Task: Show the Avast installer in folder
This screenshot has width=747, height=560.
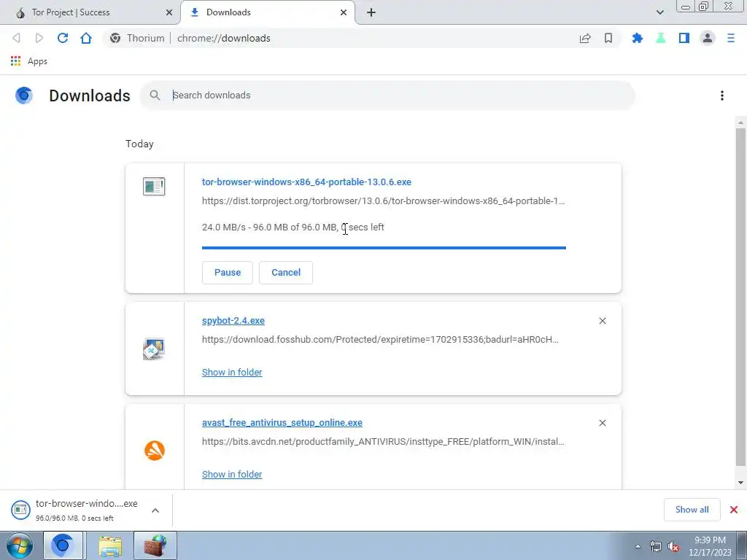Action: (232, 474)
